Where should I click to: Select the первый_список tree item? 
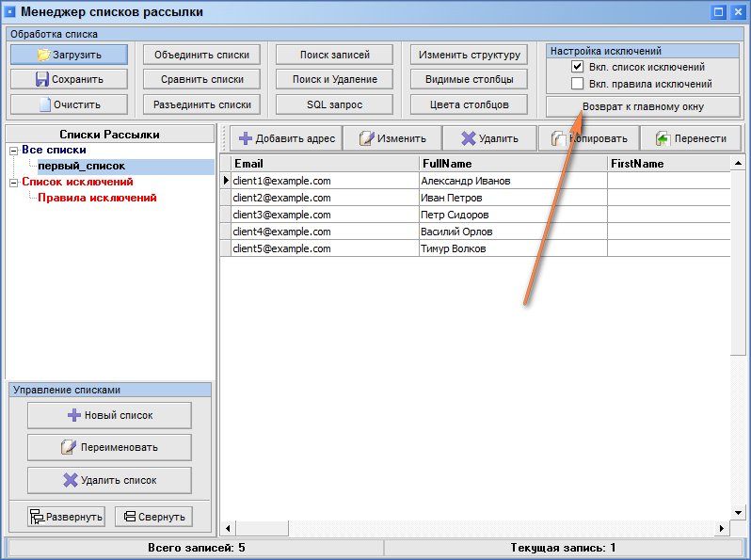tap(82, 166)
